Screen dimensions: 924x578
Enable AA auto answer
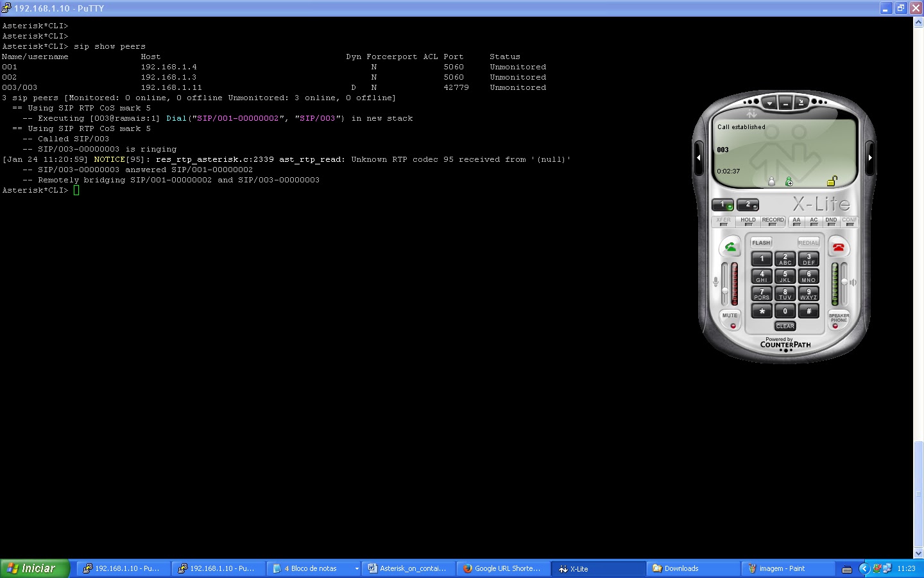pos(796,221)
